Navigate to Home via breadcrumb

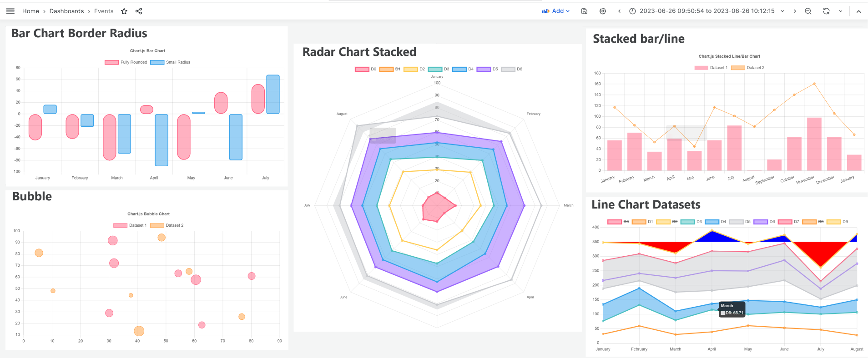[x=30, y=11]
